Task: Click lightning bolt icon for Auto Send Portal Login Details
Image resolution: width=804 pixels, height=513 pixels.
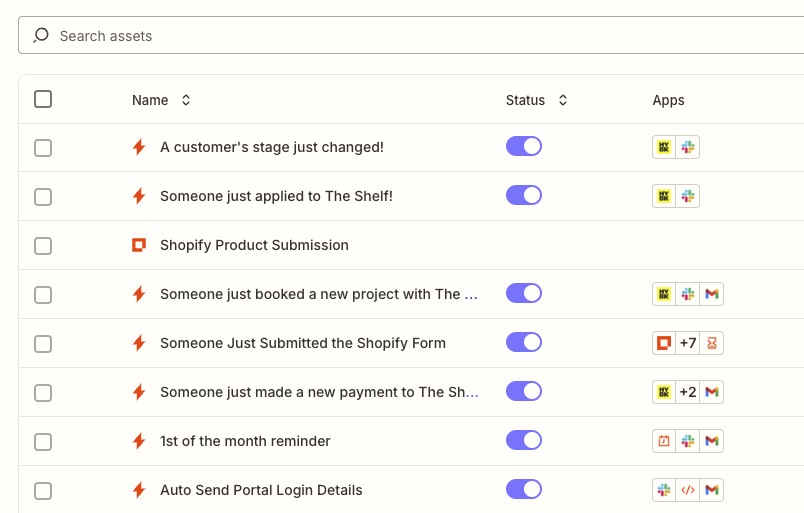Action: pos(139,490)
